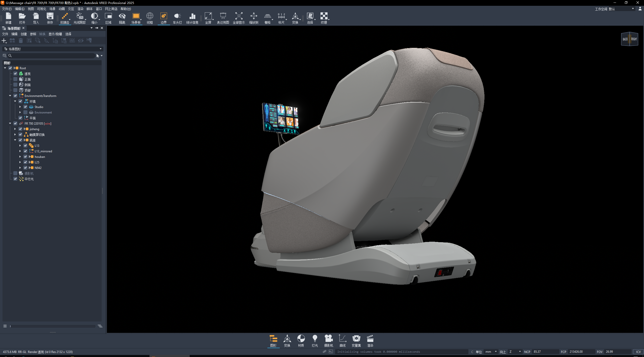Collapse the 底座 node in the tree
Image resolution: width=644 pixels, height=357 pixels.
pyautogui.click(x=15, y=140)
